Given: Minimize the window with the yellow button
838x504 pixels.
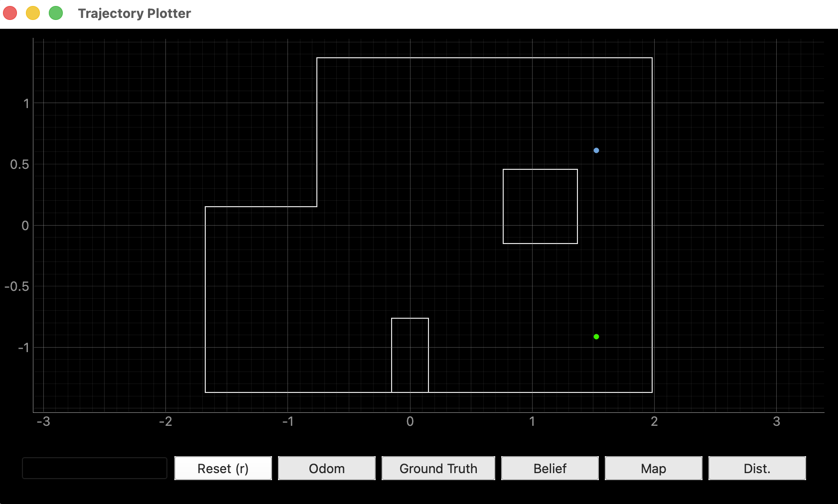Looking at the screenshot, I should 33,13.
